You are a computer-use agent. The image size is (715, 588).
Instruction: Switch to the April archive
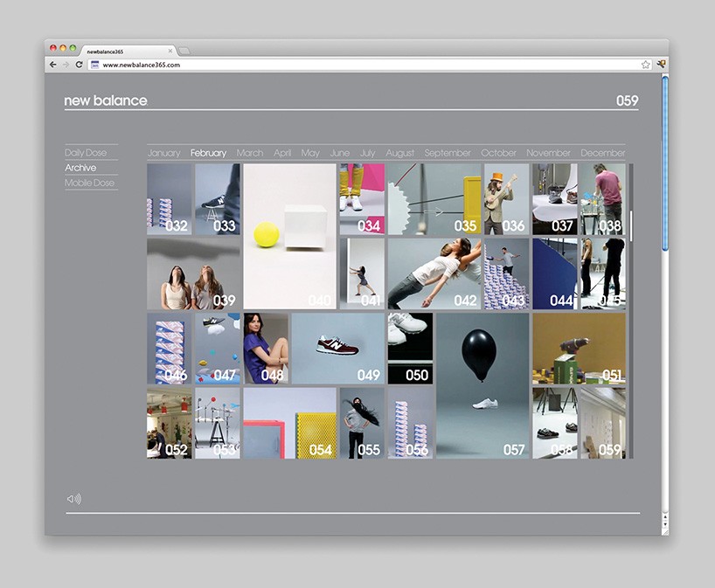pos(282,153)
